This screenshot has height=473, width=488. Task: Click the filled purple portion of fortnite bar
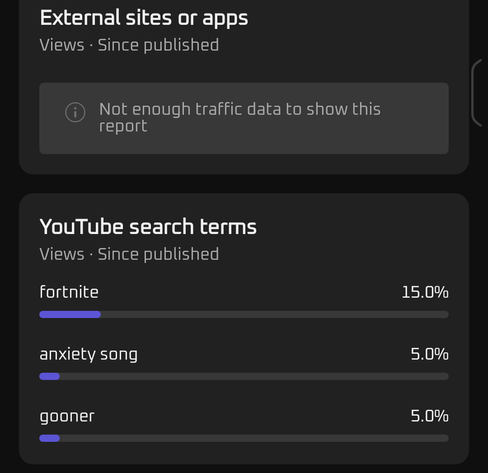(x=70, y=314)
